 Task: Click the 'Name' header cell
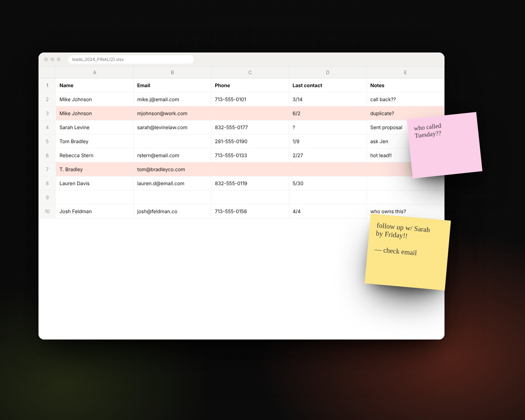(94, 85)
